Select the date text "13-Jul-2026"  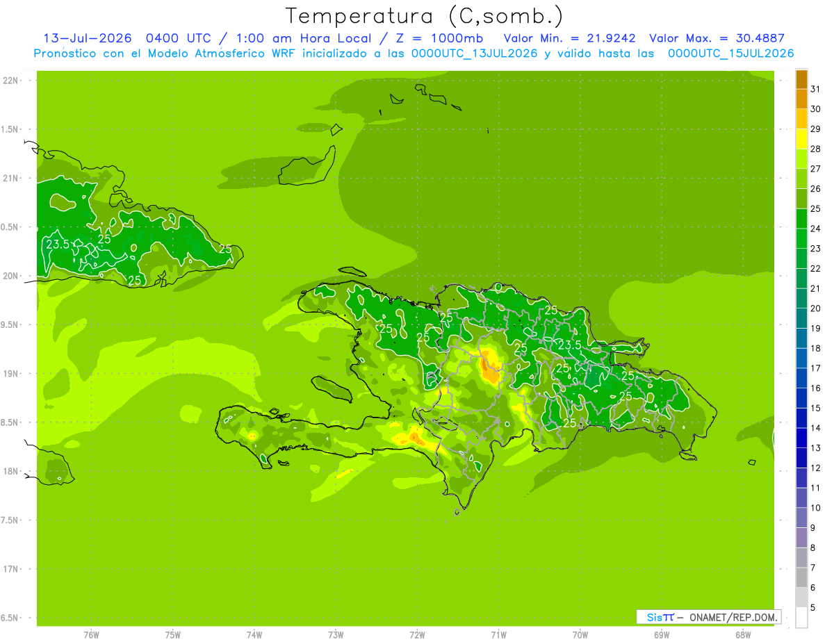click(88, 38)
